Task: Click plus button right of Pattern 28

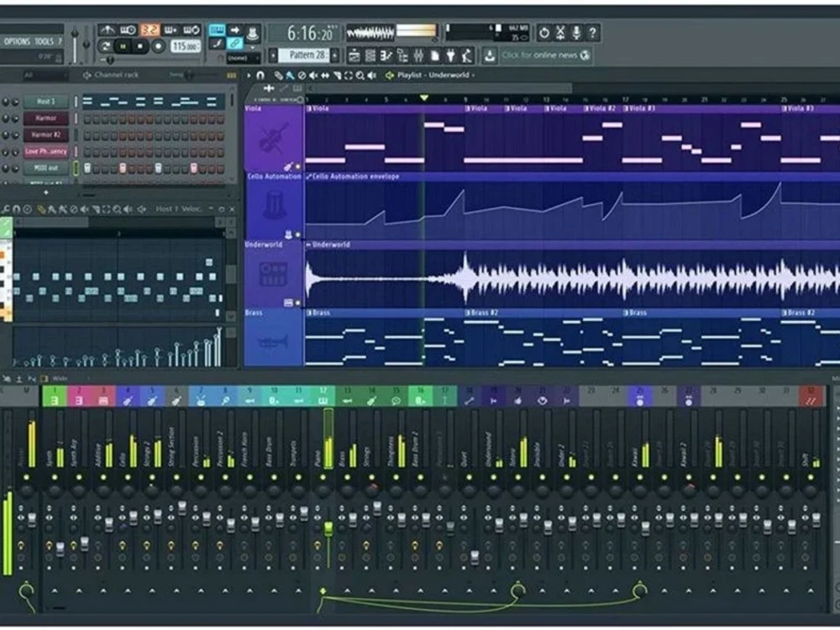Action: click(x=335, y=55)
